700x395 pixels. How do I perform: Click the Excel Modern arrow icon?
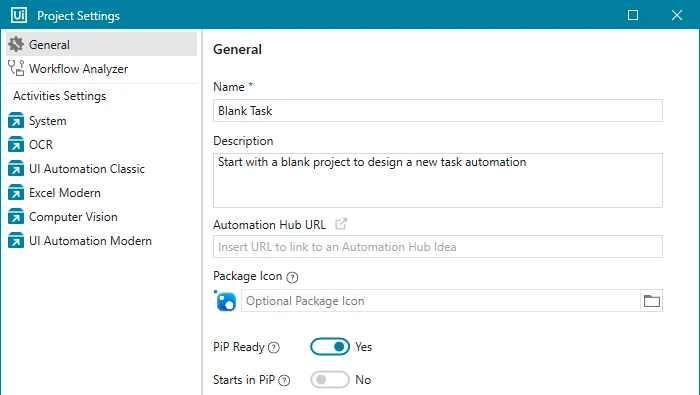coord(16,193)
